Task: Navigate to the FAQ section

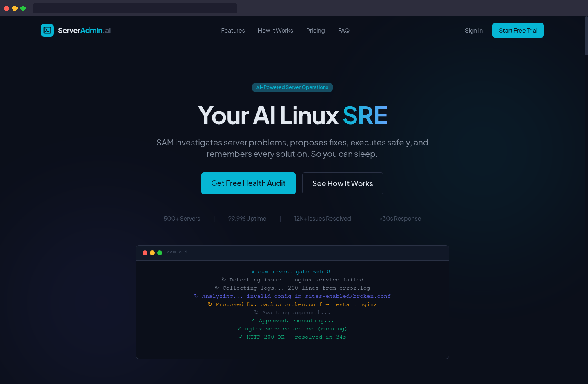Action: (x=343, y=31)
